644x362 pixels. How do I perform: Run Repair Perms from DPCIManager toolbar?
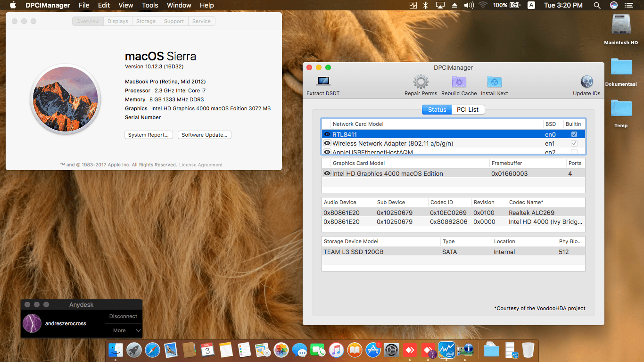click(x=421, y=82)
